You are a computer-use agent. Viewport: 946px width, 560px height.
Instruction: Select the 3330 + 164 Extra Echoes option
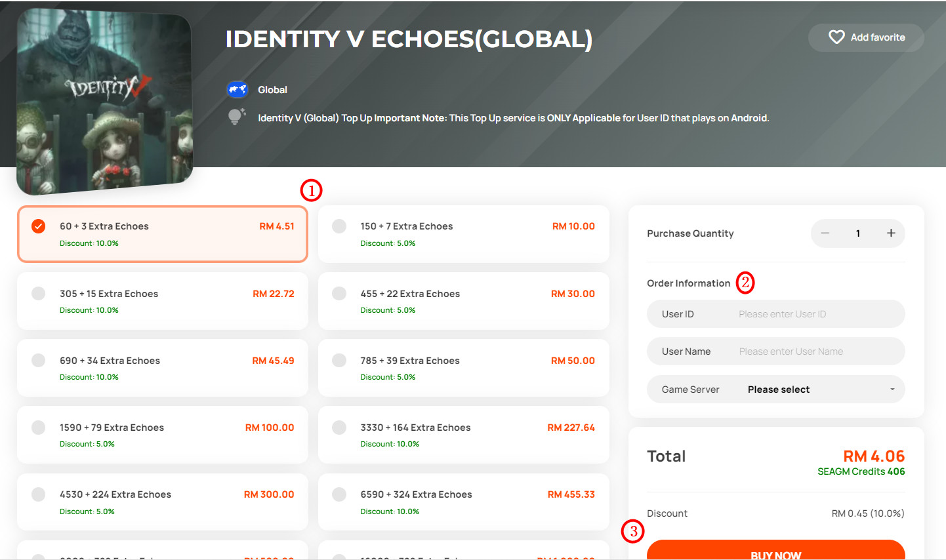(x=464, y=435)
